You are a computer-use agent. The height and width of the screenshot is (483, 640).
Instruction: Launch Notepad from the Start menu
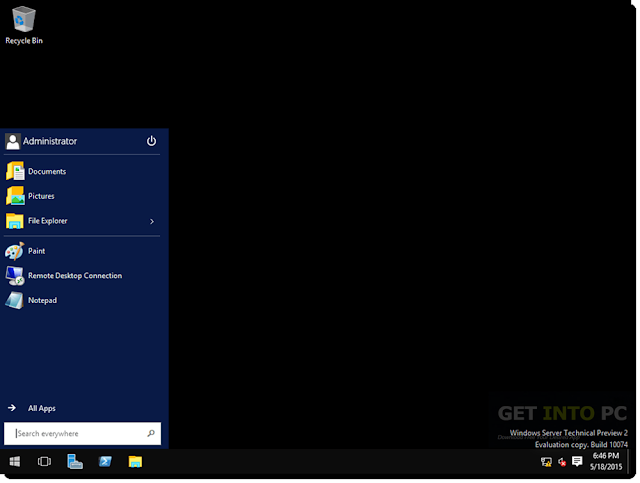82,300
